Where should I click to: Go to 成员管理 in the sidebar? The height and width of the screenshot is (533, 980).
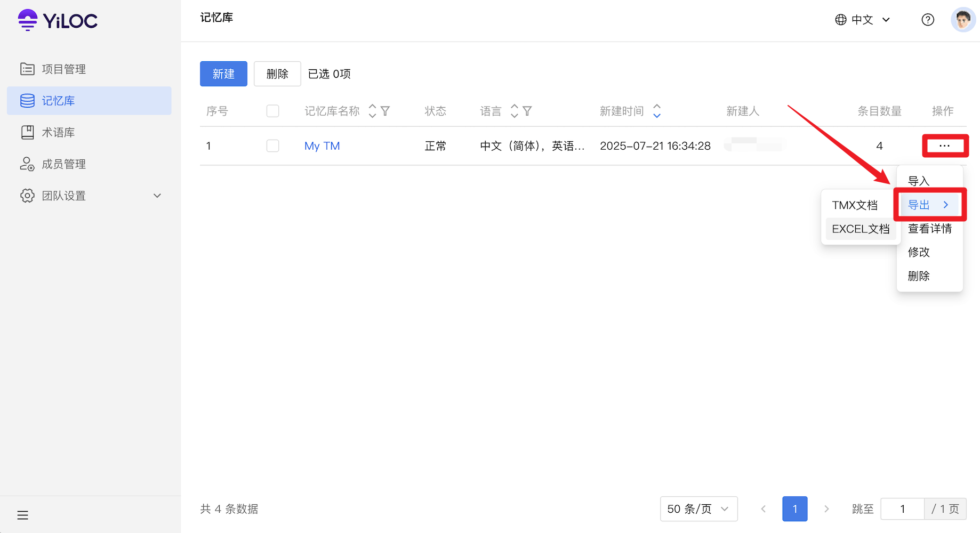pos(89,164)
